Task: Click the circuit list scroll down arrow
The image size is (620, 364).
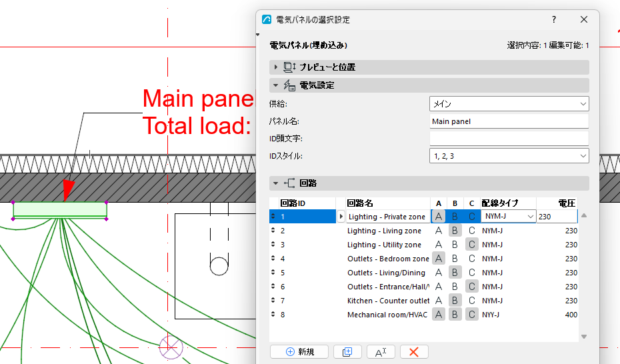Action: click(x=584, y=337)
